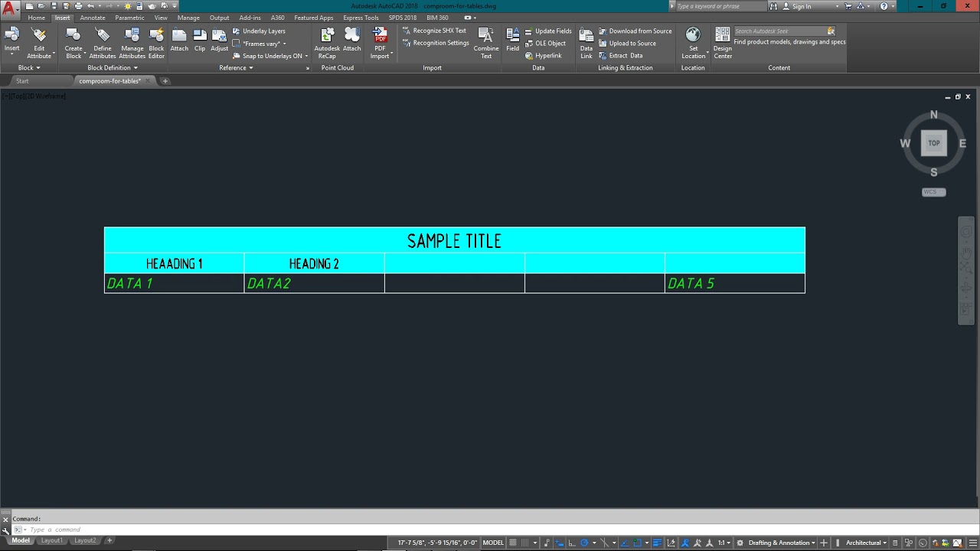Click the Autodesk App Store cart icon
Viewport: 980px width, 551px height.
click(x=848, y=6)
